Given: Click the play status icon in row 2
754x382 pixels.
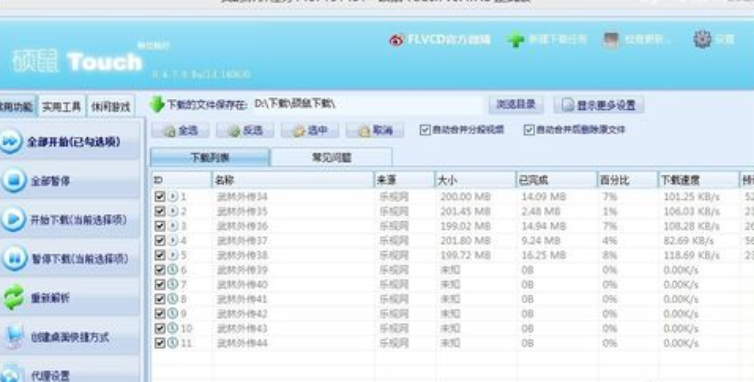Looking at the screenshot, I should 173,211.
